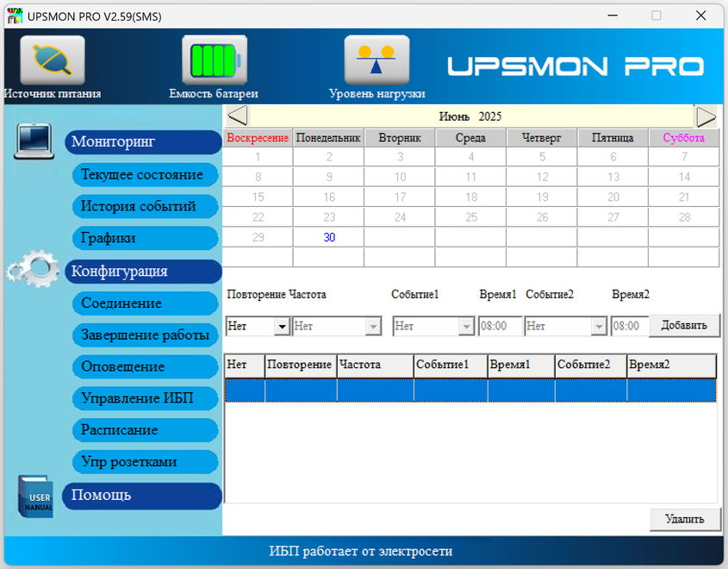Click the green battery capacity icon

(215, 60)
